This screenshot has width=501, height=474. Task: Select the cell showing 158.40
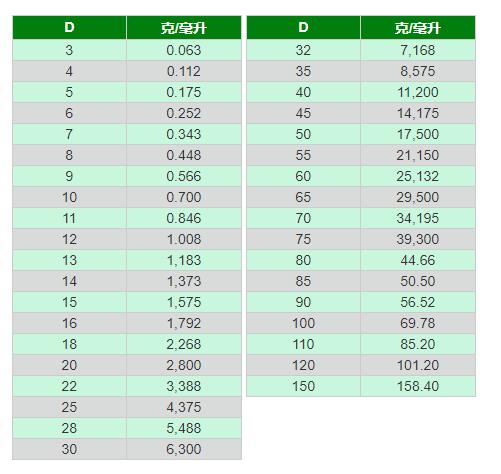418,386
